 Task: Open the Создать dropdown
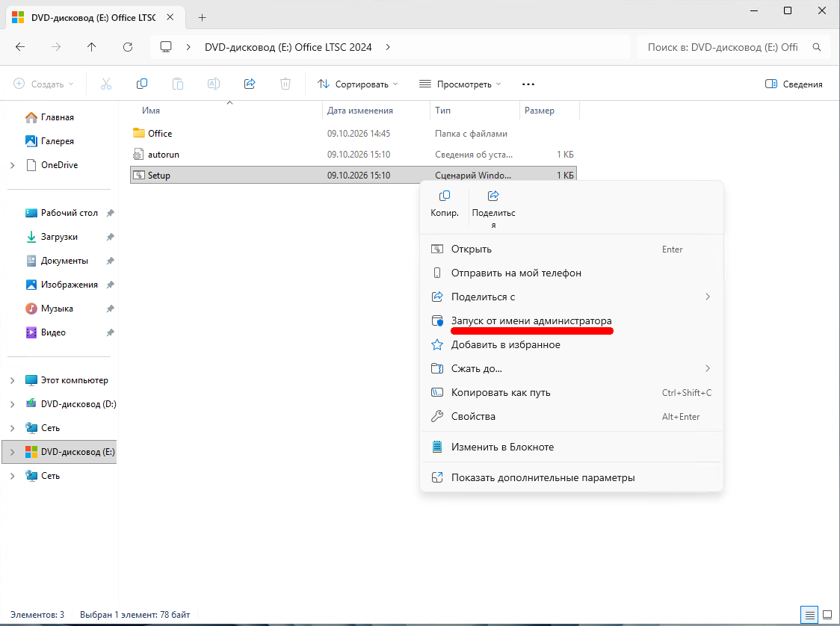point(43,84)
